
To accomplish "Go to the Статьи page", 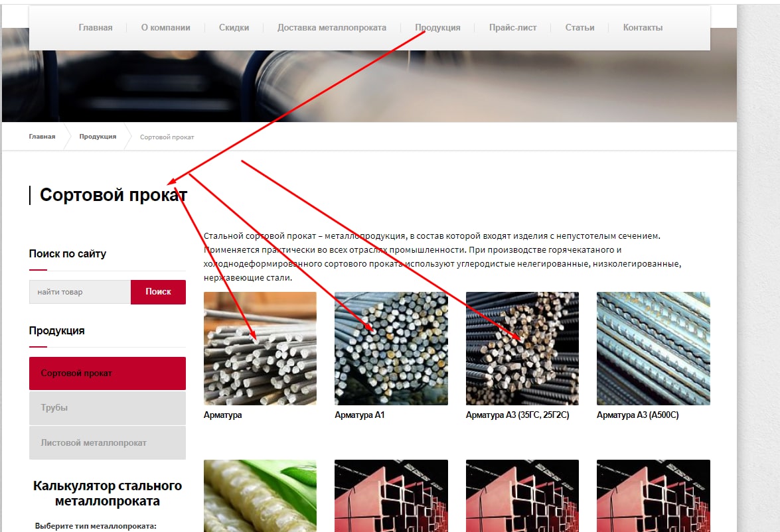I will pos(580,28).
